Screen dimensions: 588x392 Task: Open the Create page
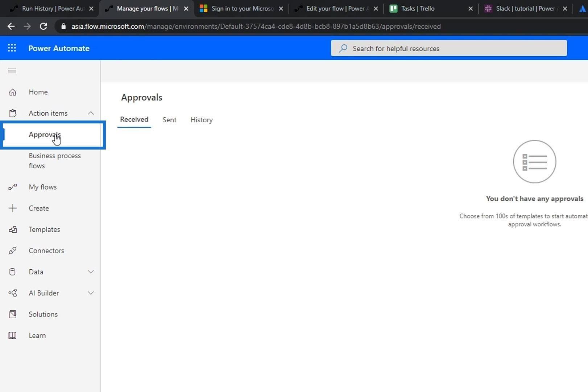point(39,208)
